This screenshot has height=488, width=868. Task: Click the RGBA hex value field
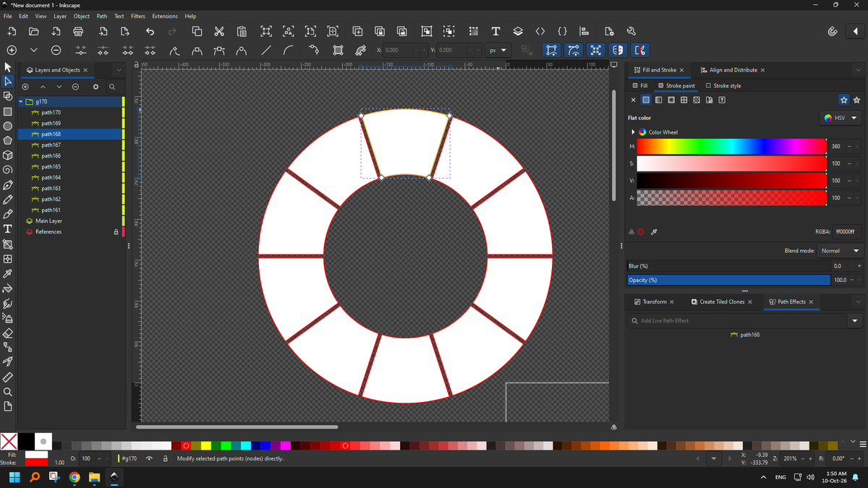click(846, 232)
